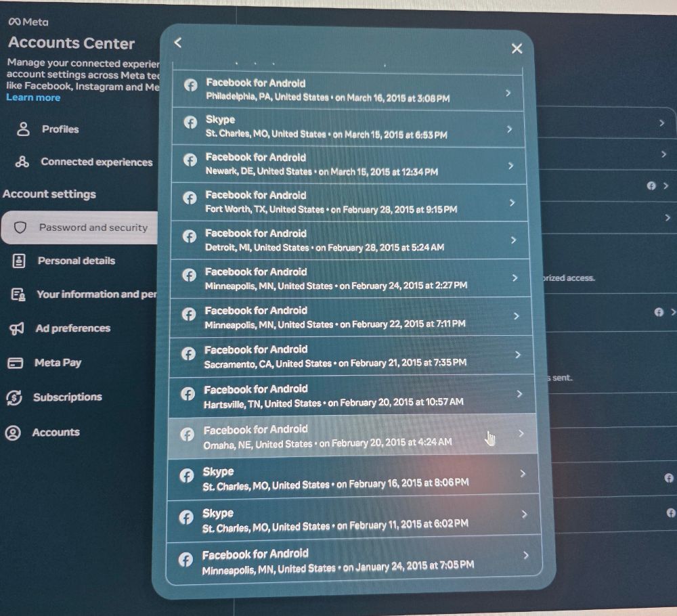Open Minneapolis login from February 24

pos(350,278)
